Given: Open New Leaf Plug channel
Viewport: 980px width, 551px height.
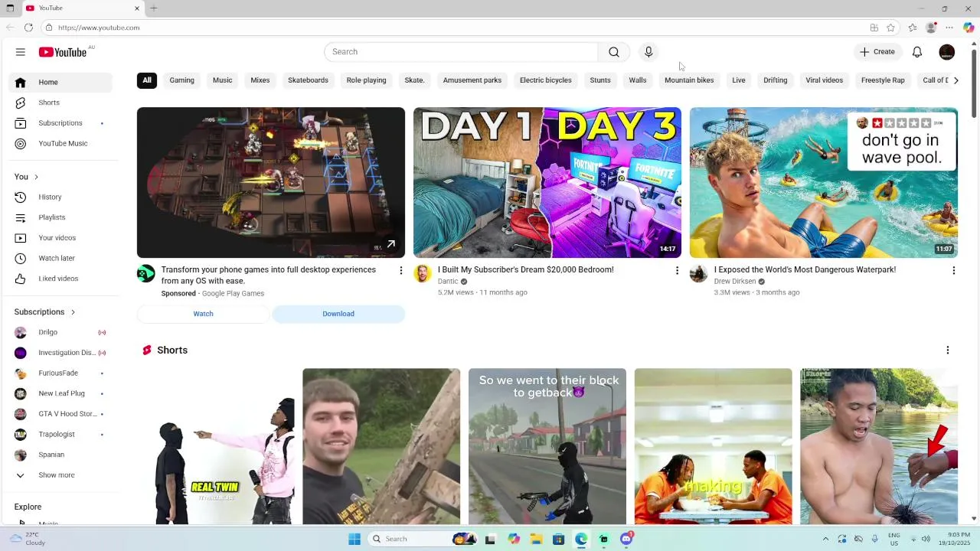Looking at the screenshot, I should tap(62, 393).
